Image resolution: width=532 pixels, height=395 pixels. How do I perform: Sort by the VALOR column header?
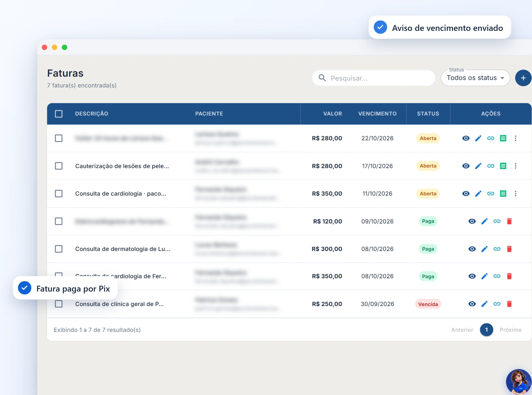pos(332,114)
